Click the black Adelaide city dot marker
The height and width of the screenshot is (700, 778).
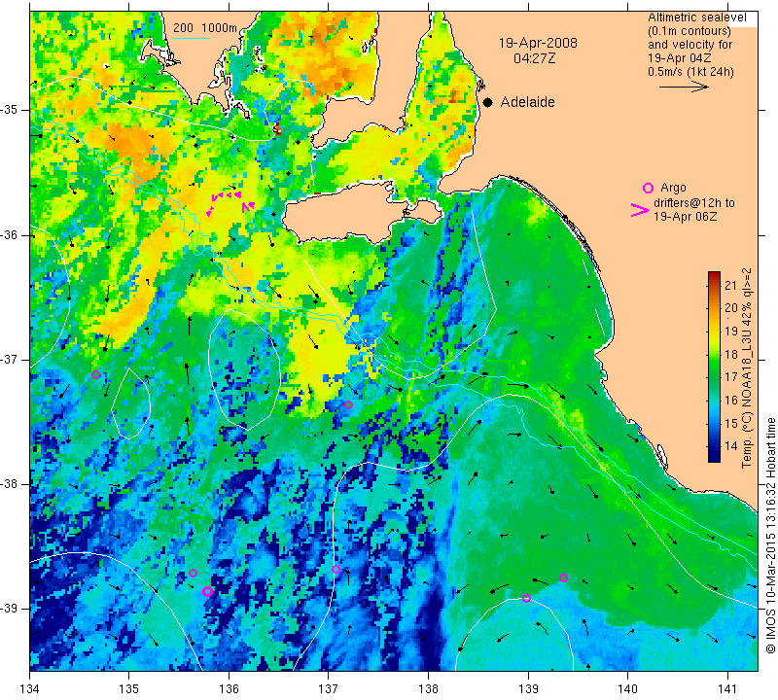click(488, 103)
